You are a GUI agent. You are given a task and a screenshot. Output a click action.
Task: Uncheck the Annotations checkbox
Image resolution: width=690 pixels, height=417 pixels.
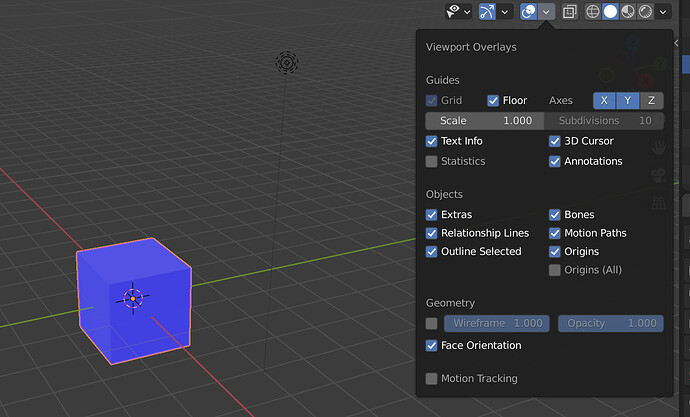(x=554, y=161)
